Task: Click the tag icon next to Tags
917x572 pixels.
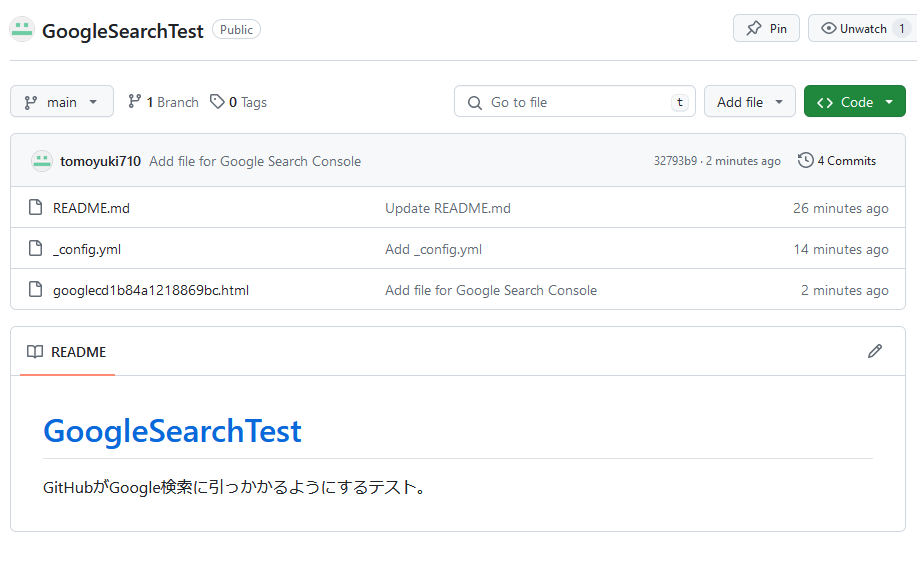Action: pyautogui.click(x=217, y=102)
